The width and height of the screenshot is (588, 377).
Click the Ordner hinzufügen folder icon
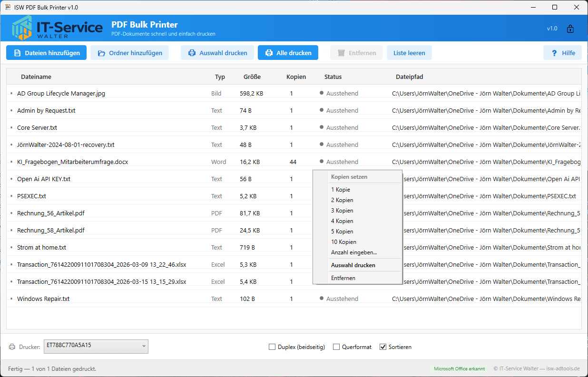(x=101, y=53)
